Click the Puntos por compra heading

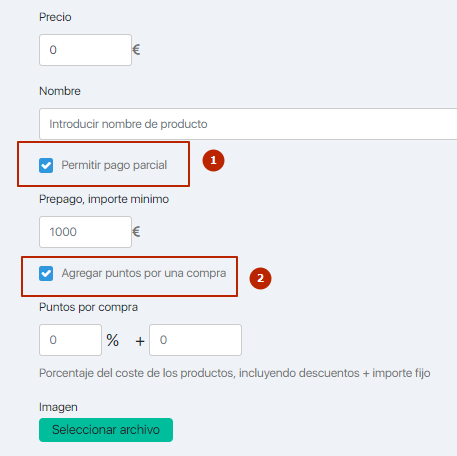(x=88, y=307)
